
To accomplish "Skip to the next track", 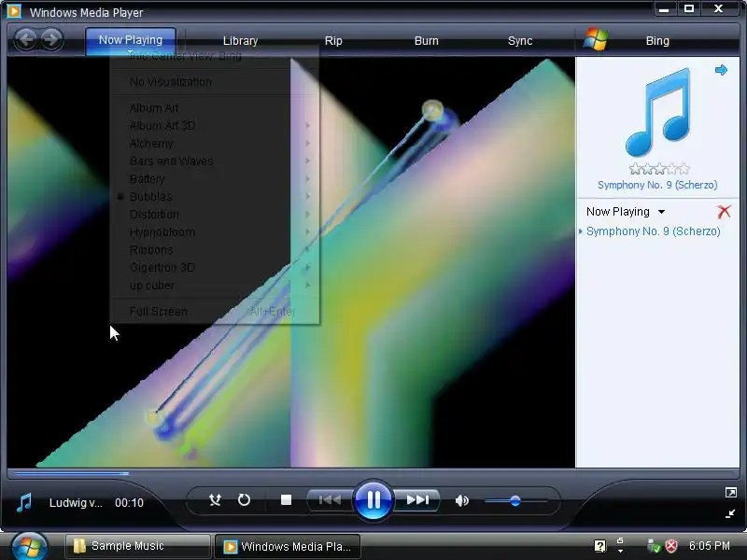I will coord(417,500).
